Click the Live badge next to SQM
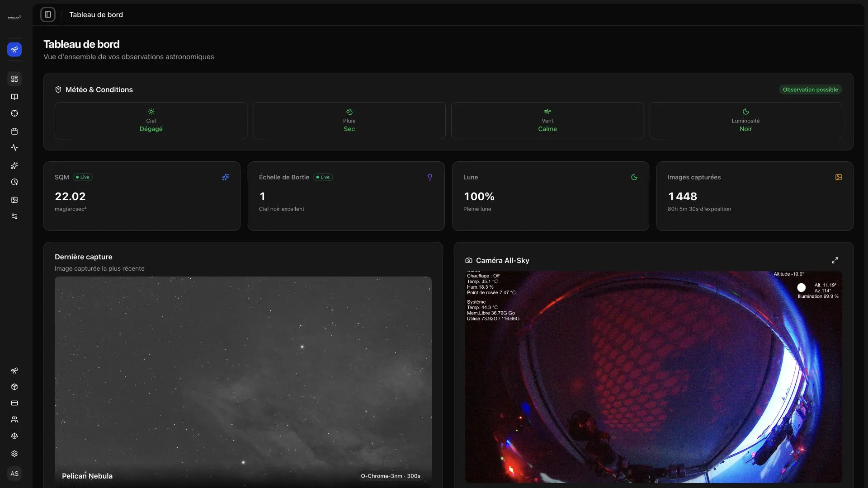Viewport: 868px width, 488px height. point(83,177)
